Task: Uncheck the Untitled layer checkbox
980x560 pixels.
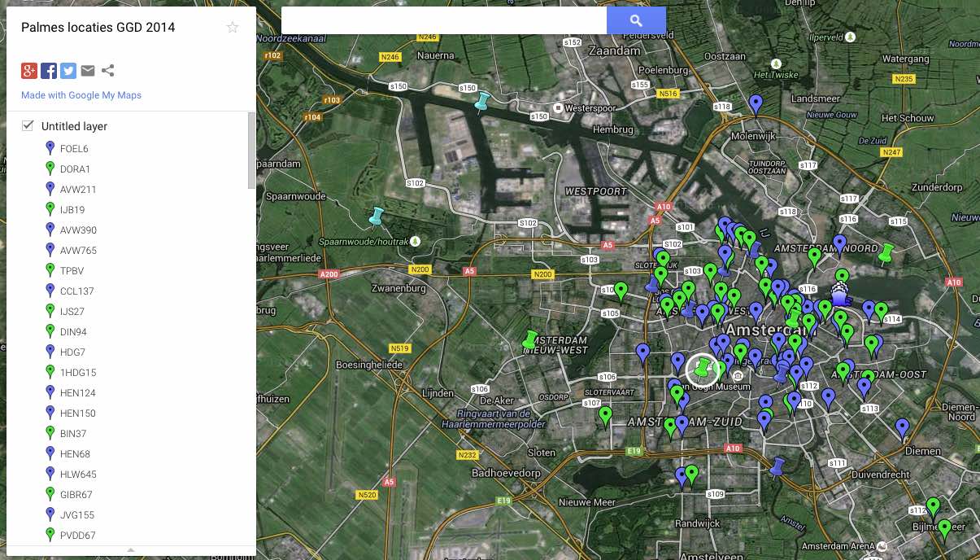Action: (28, 125)
